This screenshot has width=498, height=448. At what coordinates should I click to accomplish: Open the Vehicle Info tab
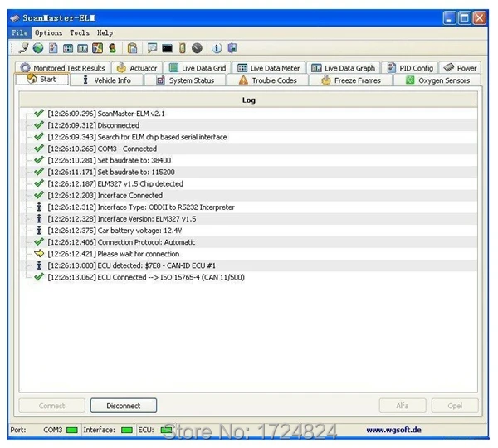[x=107, y=80]
